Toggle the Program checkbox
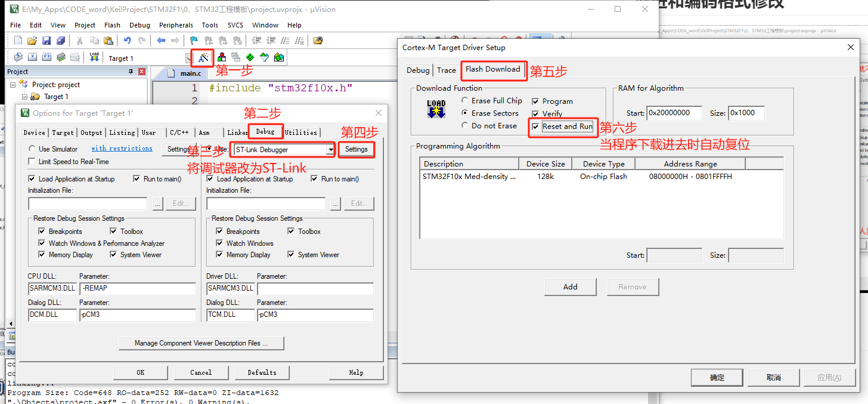 point(535,101)
